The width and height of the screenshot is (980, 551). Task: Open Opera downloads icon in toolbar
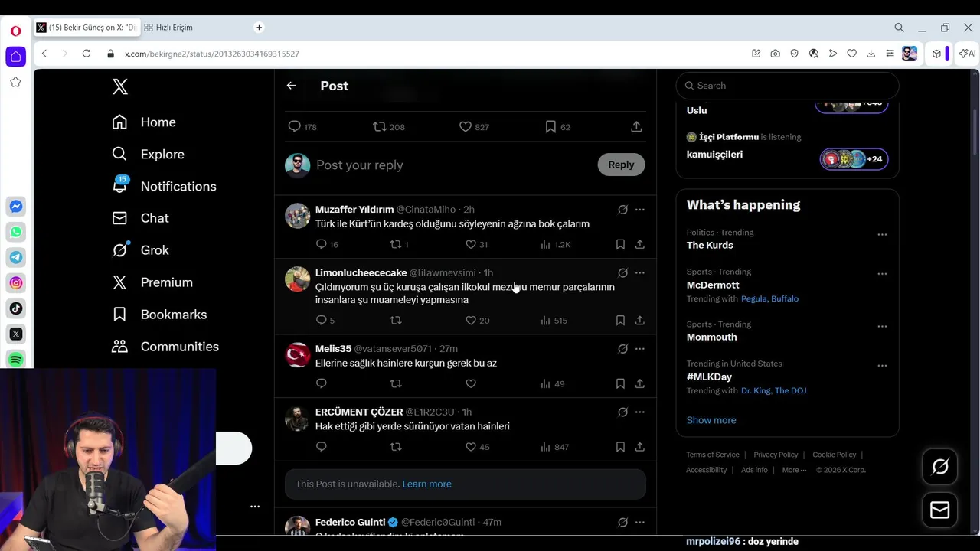tap(871, 54)
